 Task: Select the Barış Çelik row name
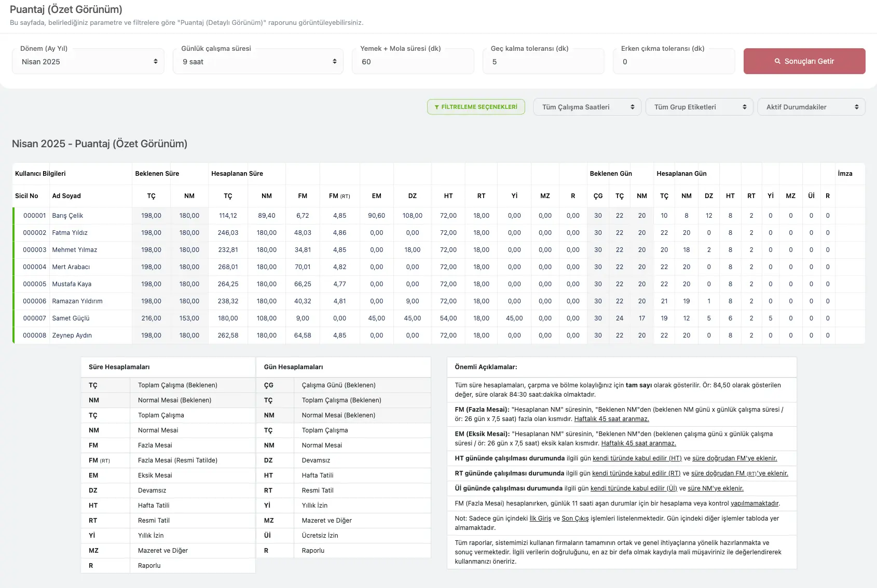67,216
